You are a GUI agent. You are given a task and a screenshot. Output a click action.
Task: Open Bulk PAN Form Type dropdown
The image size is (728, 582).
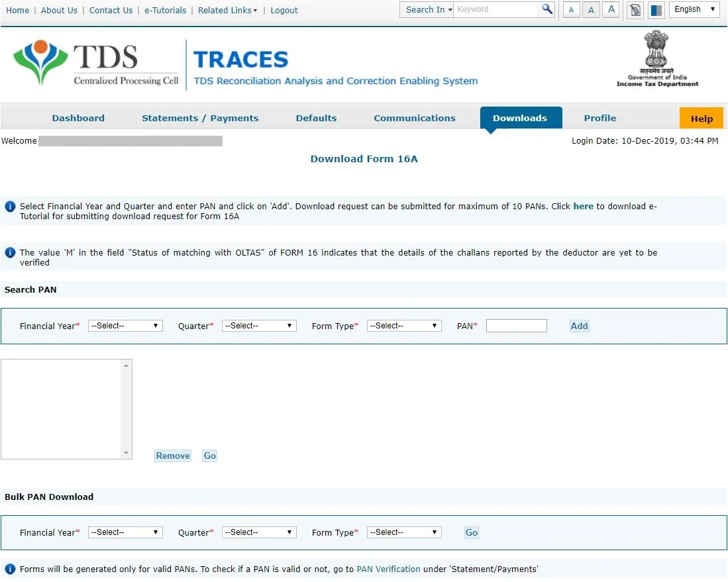(x=404, y=532)
